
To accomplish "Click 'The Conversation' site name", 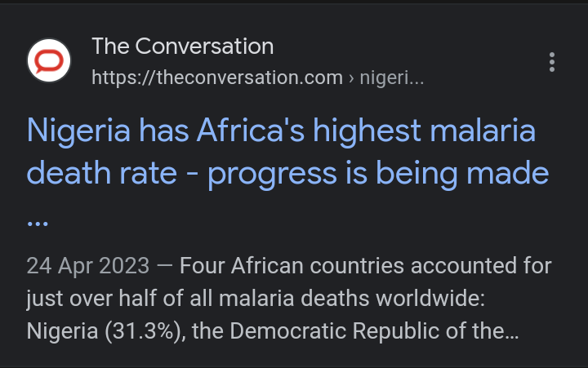I will (183, 46).
